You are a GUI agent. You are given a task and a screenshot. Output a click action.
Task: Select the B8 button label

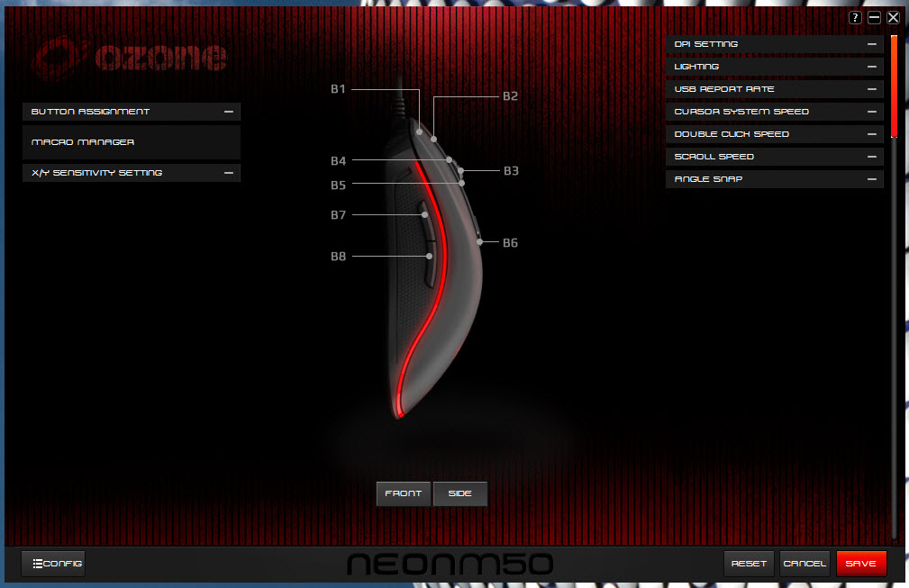pyautogui.click(x=339, y=256)
